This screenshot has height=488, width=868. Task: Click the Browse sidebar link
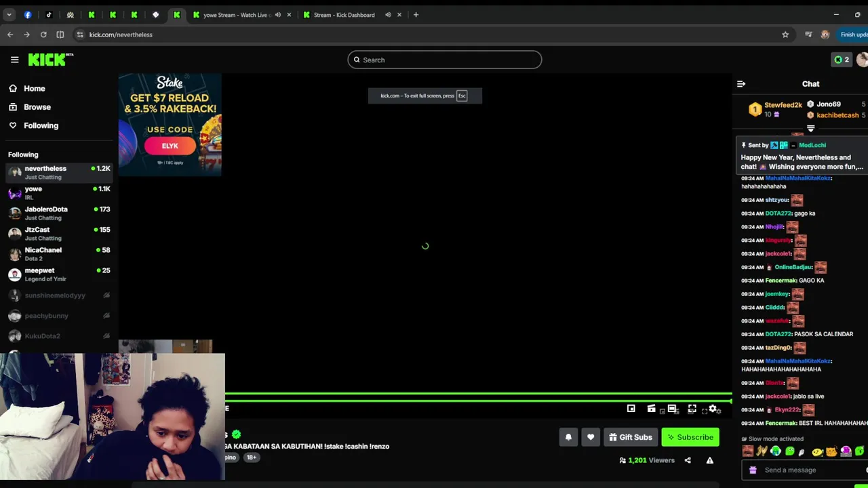(x=37, y=107)
